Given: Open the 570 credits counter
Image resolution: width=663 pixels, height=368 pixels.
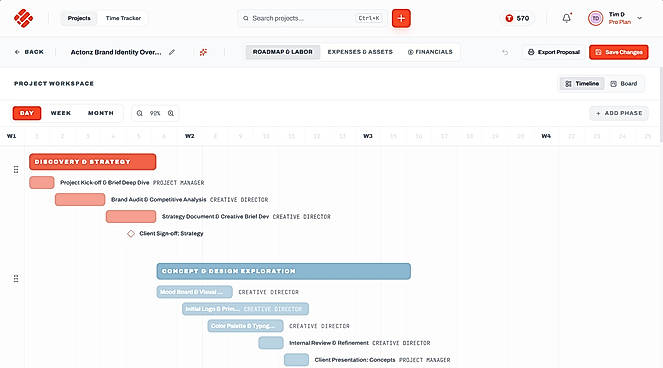Looking at the screenshot, I should coord(517,18).
